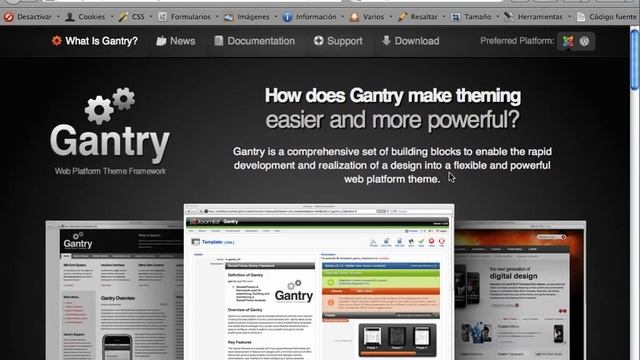Click the Código fuente toolbar label
The width and height of the screenshot is (640, 360).
pyautogui.click(x=612, y=17)
